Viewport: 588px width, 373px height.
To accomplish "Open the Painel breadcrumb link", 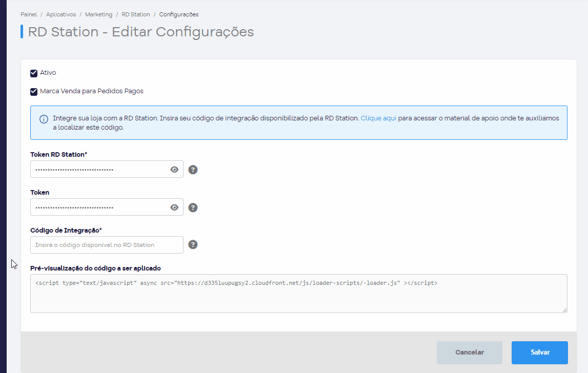I will (x=29, y=15).
